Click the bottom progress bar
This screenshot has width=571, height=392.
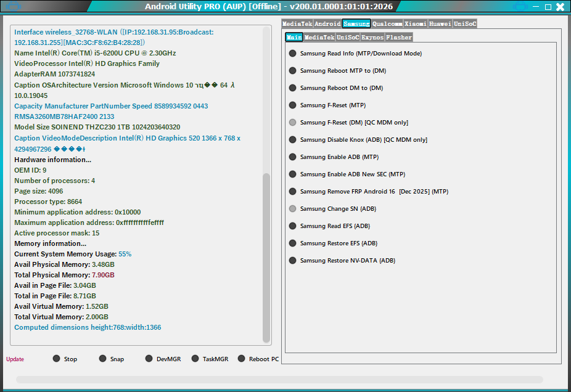coord(279,380)
